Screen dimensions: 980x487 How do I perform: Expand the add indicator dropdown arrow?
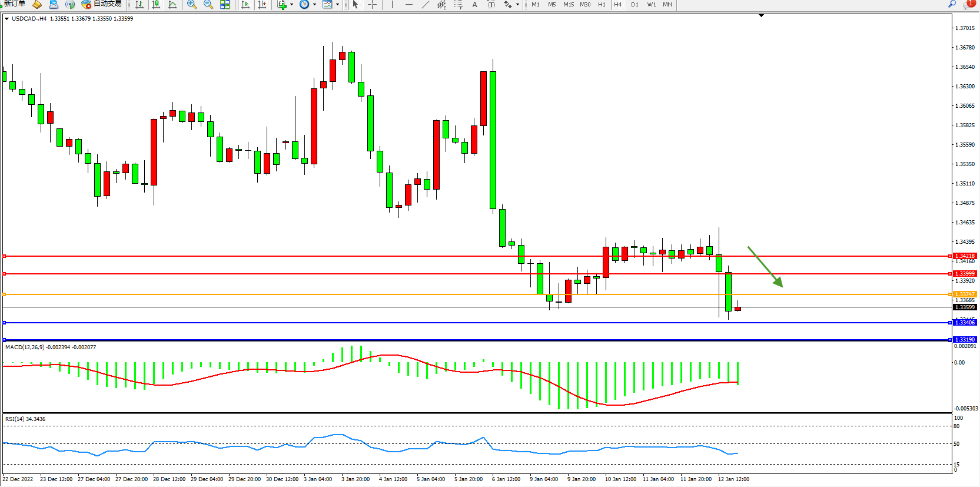coord(291,5)
